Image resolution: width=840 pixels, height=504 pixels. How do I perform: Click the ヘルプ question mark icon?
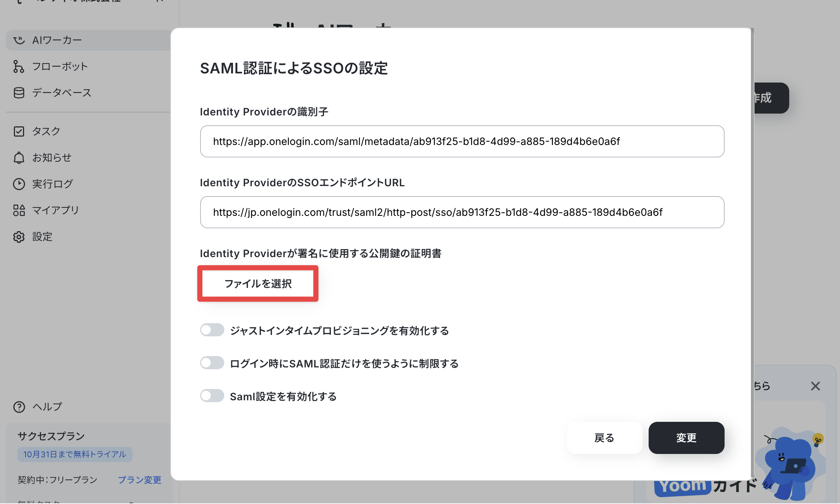coord(19,407)
